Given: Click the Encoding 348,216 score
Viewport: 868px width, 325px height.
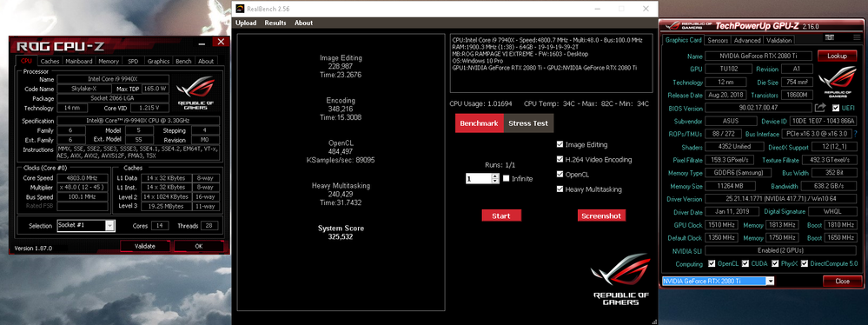Looking at the screenshot, I should 341,109.
